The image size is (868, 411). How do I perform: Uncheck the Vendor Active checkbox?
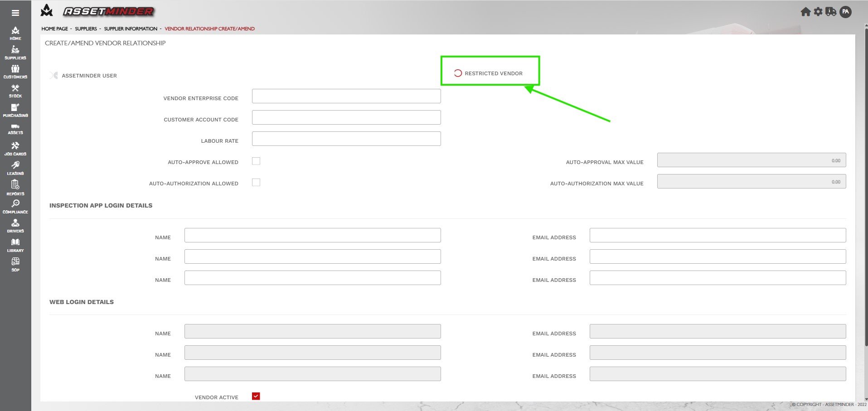coord(256,396)
